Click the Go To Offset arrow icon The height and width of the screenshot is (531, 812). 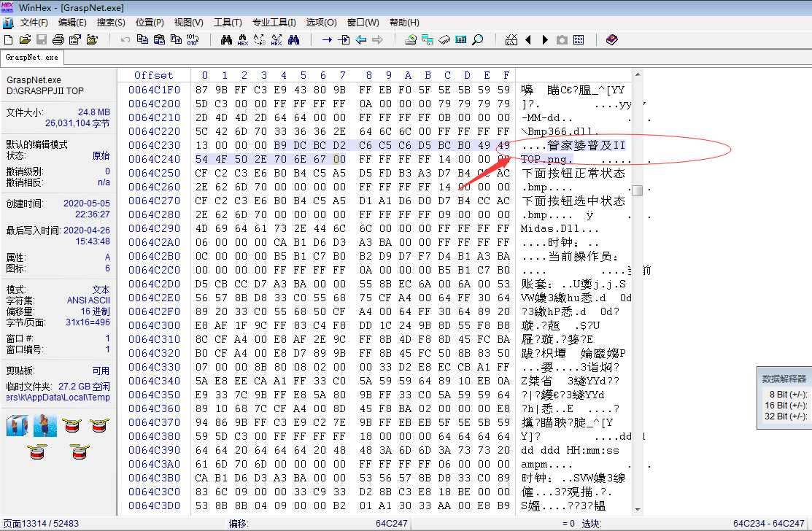pyautogui.click(x=328, y=40)
